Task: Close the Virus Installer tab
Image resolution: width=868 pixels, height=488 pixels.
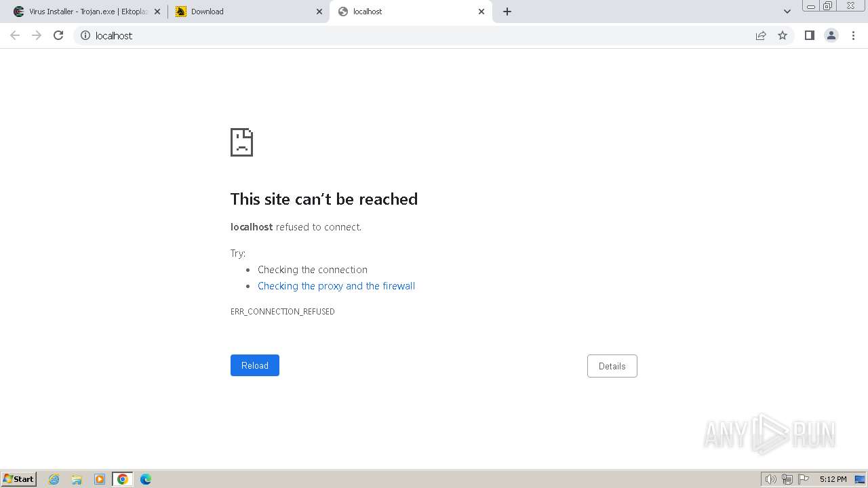Action: point(157,12)
